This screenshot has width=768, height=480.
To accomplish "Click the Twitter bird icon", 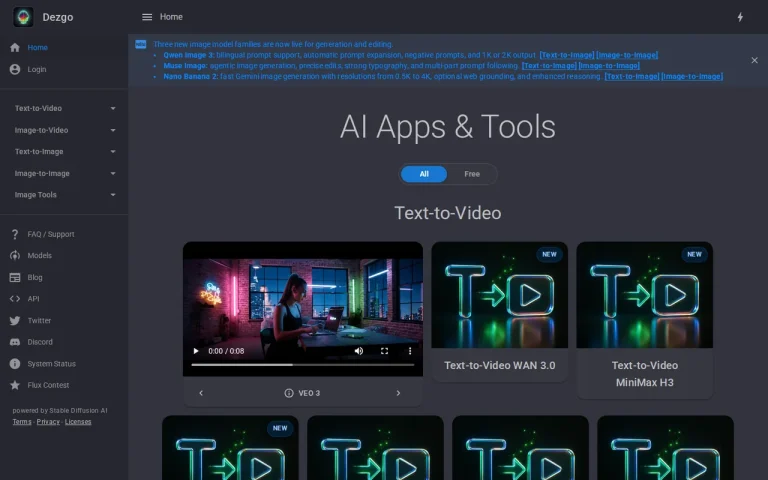I will click(15, 320).
